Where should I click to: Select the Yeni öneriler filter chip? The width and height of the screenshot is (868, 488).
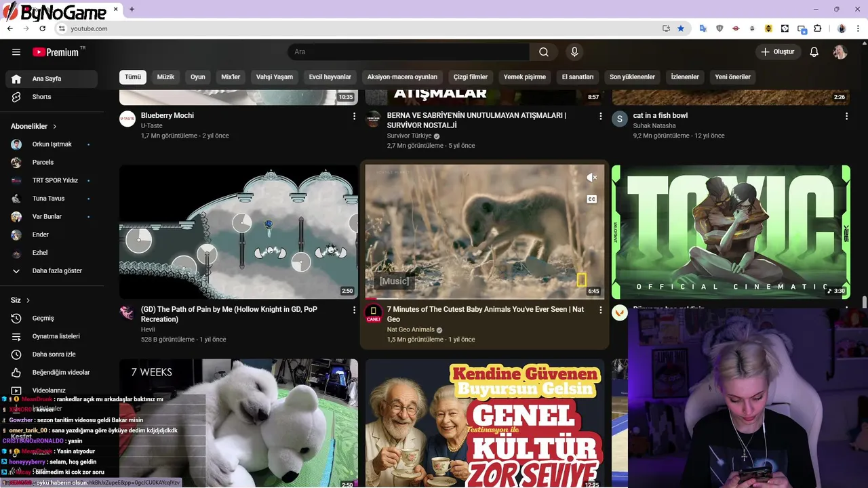tap(733, 77)
